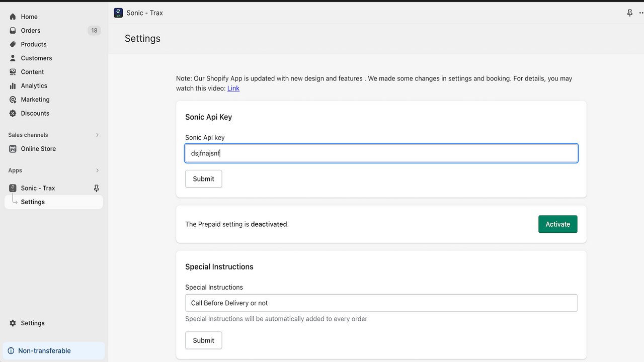Toggle the pin icon in the top bar
This screenshot has height=362, width=644.
coord(629,13)
